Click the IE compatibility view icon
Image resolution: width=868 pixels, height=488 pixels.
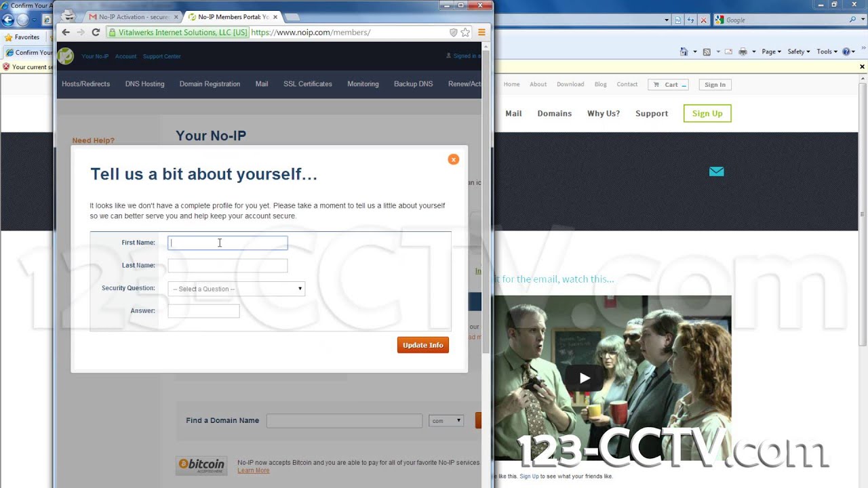pyautogui.click(x=678, y=20)
